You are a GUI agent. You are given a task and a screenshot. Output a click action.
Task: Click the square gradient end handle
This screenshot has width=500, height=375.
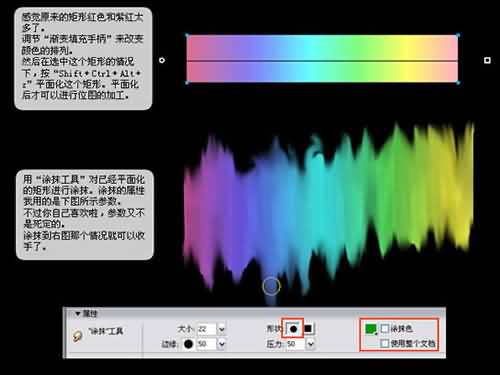coord(487,60)
